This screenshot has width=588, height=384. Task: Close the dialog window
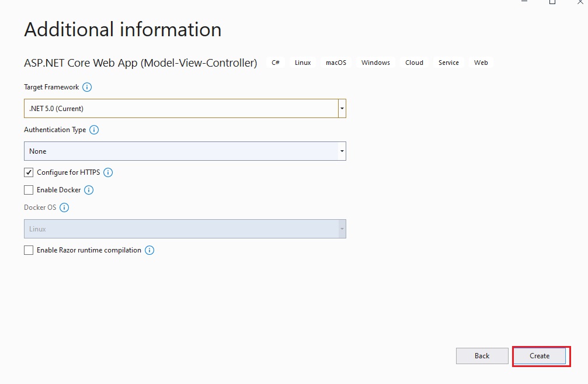pos(580,2)
